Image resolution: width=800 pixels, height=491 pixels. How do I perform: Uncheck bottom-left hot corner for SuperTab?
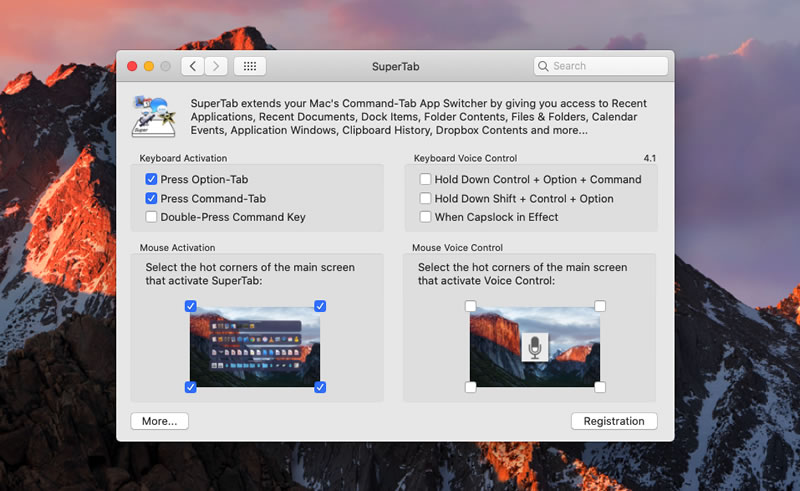pos(190,387)
